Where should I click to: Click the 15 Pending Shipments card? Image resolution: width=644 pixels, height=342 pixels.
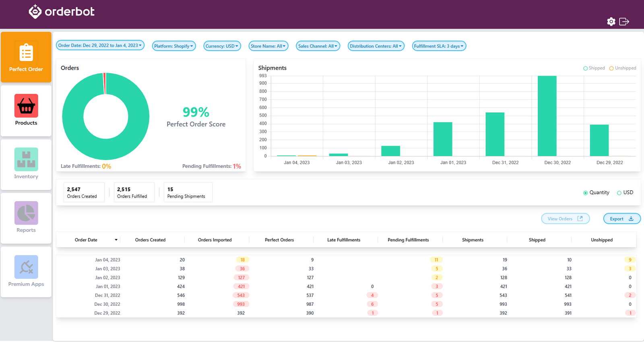(x=188, y=192)
